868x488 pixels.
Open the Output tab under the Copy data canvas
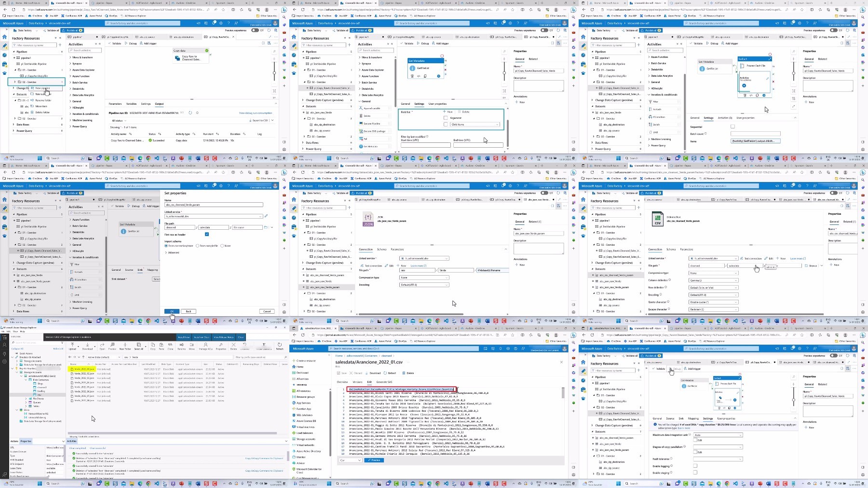click(159, 104)
